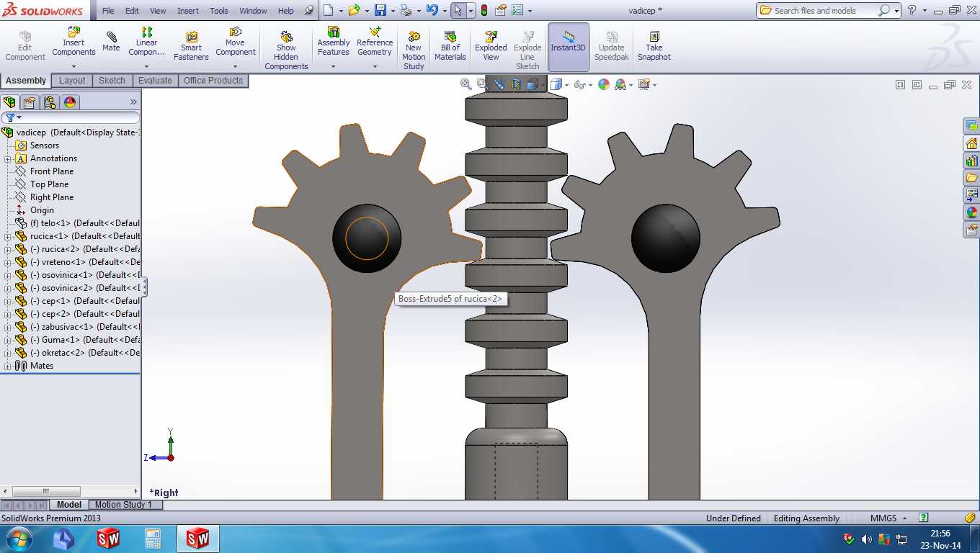Click the Print icon
980x553 pixels.
(406, 11)
